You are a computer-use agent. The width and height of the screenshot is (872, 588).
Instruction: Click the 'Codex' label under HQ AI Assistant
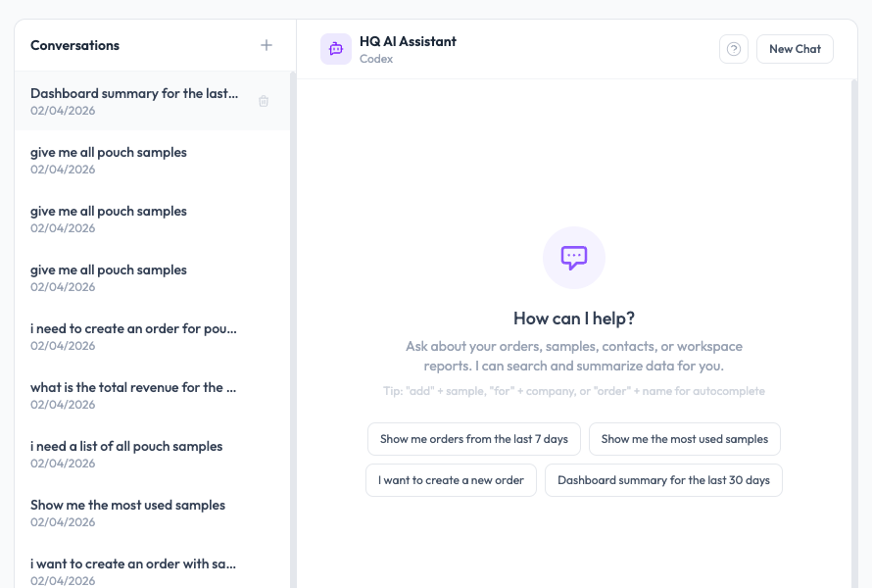[x=376, y=58]
